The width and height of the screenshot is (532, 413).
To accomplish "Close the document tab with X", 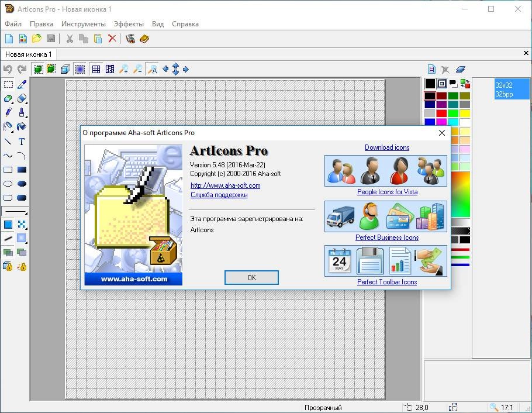I will click(x=526, y=53).
